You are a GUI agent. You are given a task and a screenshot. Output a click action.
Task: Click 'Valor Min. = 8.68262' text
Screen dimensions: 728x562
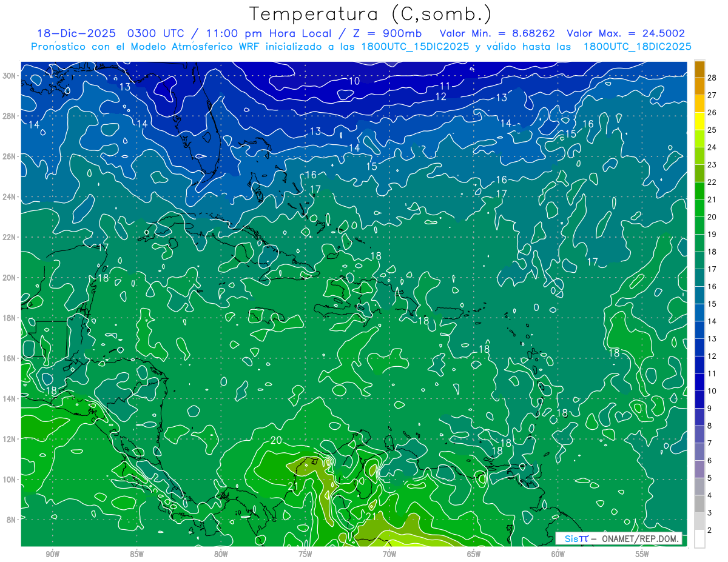pyautogui.click(x=496, y=33)
